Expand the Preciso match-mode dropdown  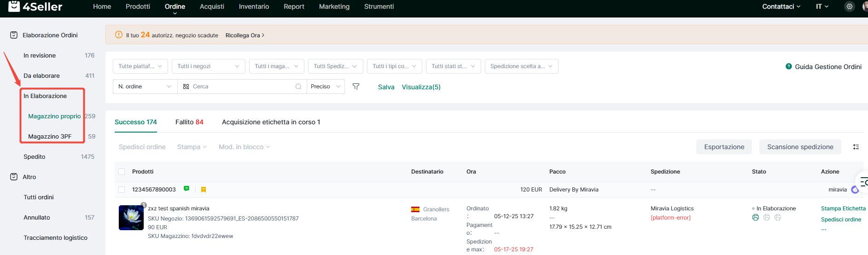pyautogui.click(x=326, y=87)
